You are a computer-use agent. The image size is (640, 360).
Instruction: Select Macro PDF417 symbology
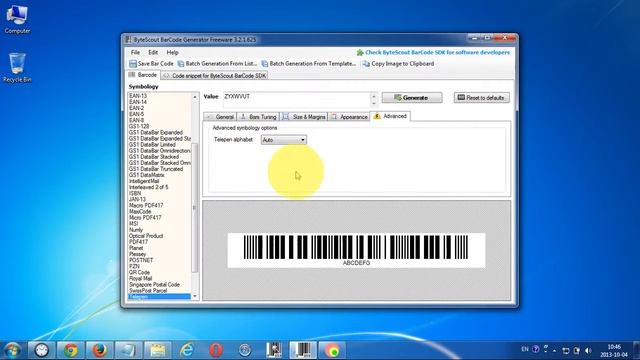[x=146, y=205]
